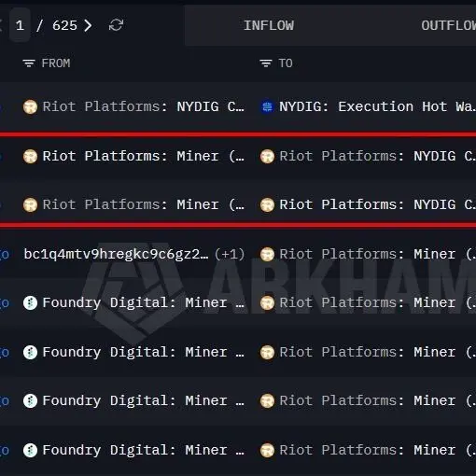Open Riot Platforms: Miner recipient in last Foundry row
Image resolution: width=476 pixels, height=476 pixels.
coord(377,450)
